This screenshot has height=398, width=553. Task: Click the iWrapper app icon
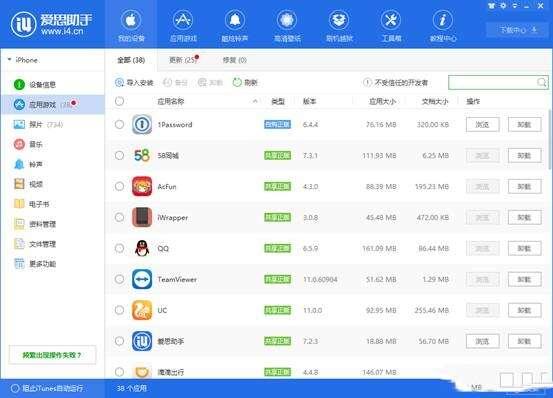(x=142, y=217)
